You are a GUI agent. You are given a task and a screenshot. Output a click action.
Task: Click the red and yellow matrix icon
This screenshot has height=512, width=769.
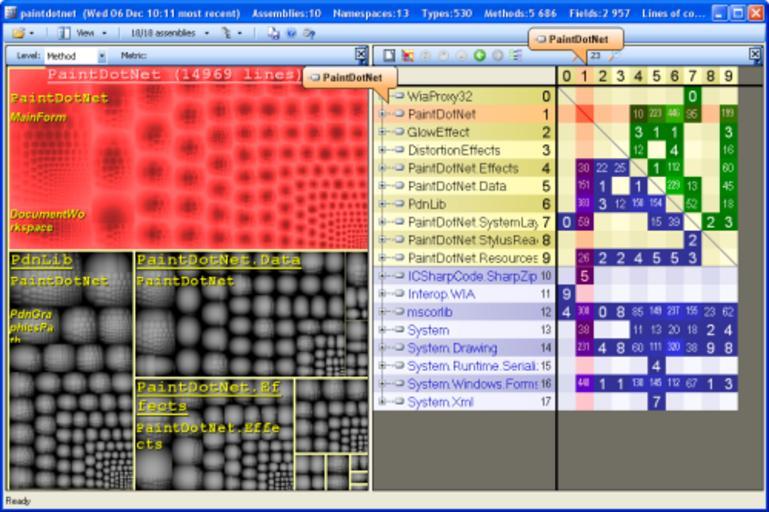[x=408, y=55]
